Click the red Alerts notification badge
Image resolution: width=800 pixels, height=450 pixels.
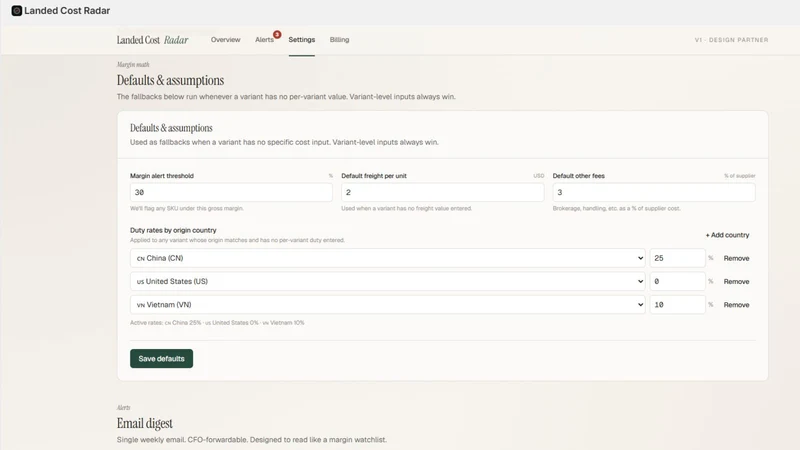(277, 35)
